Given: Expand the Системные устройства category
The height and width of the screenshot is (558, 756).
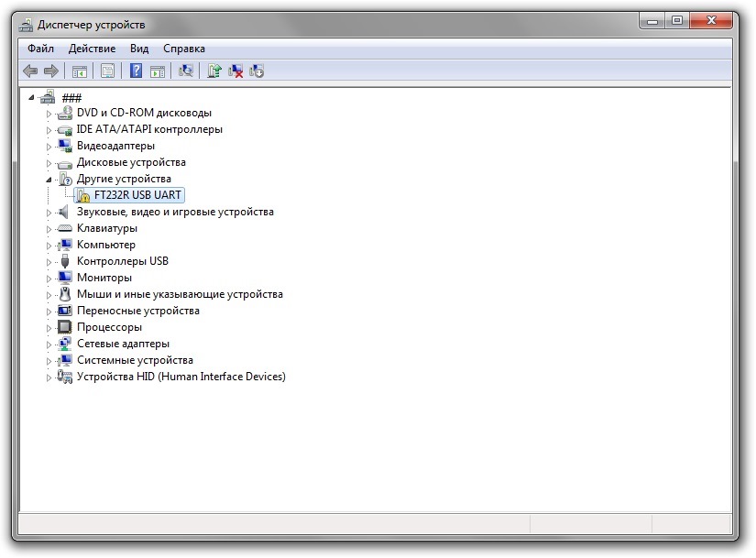Looking at the screenshot, I should click(49, 361).
